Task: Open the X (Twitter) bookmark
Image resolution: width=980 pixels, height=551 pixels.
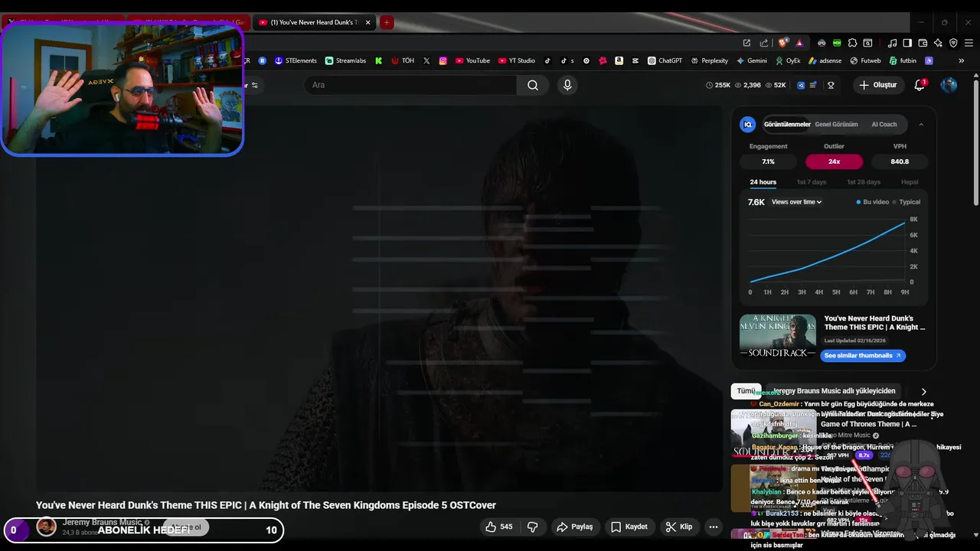Action: point(426,60)
